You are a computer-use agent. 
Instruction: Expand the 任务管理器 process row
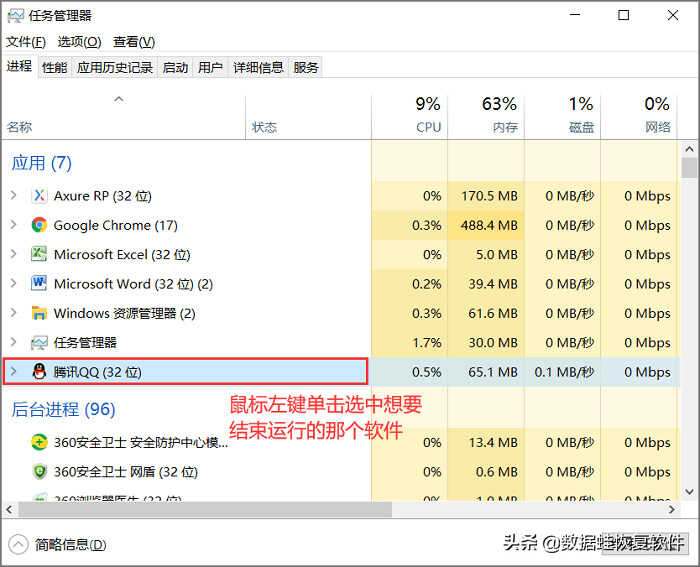tap(13, 342)
